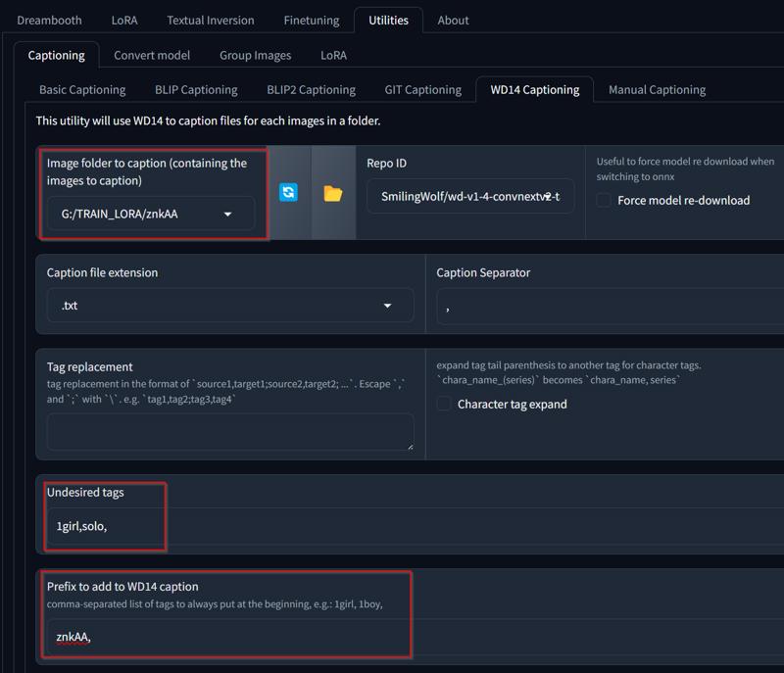Image resolution: width=784 pixels, height=673 pixels.
Task: Toggle Character tag expand checkbox
Action: [444, 404]
